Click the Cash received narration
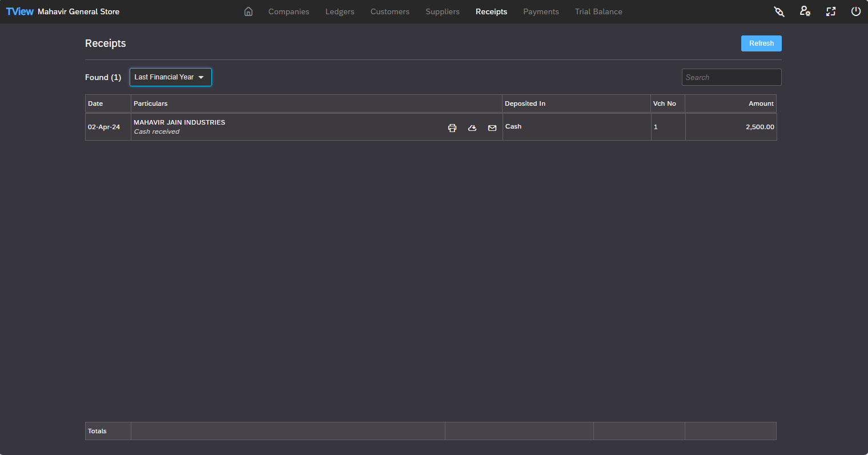868x455 pixels. coord(156,131)
